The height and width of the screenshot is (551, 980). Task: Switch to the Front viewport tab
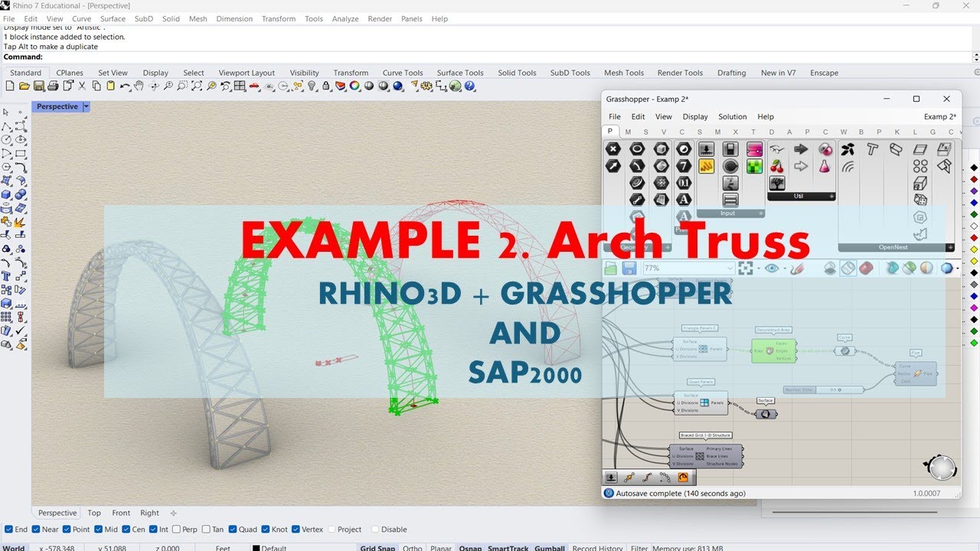[x=121, y=513]
